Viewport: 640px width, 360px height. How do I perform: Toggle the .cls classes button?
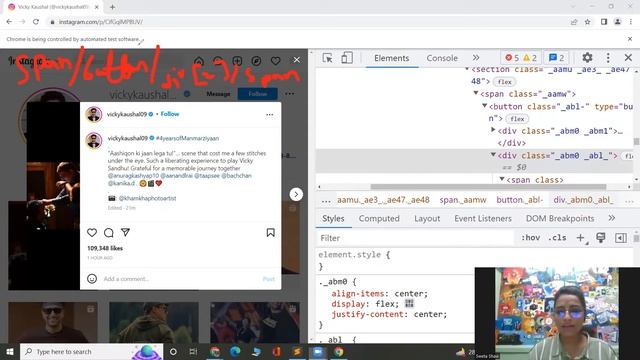pos(557,238)
